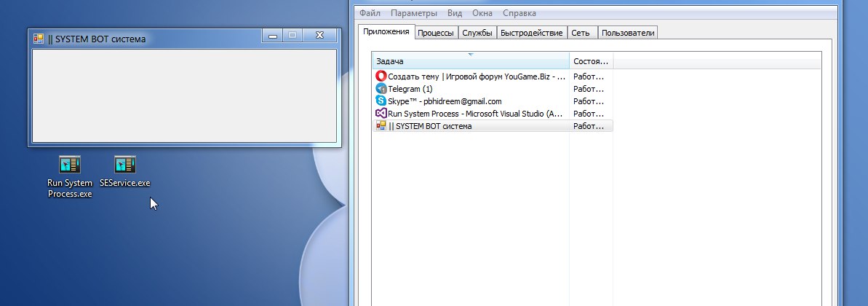Open the Файл menu
Viewport: 868px width, 306px height.
tap(370, 13)
